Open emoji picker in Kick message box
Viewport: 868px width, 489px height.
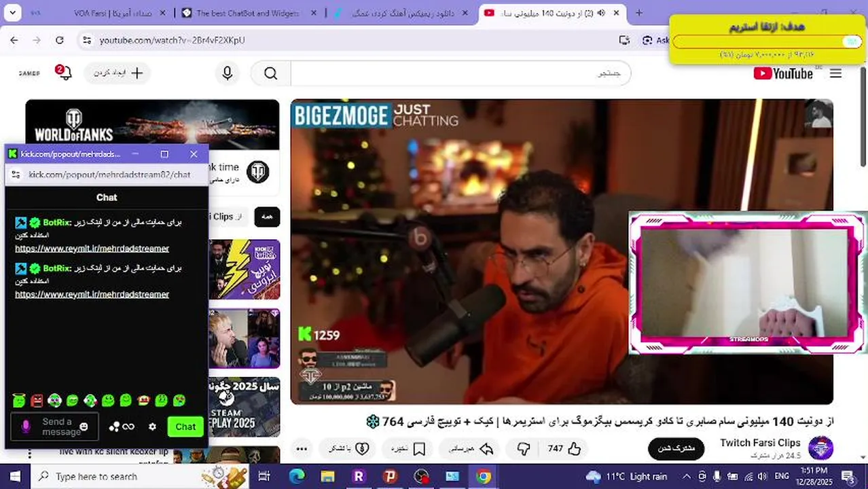coord(84,427)
